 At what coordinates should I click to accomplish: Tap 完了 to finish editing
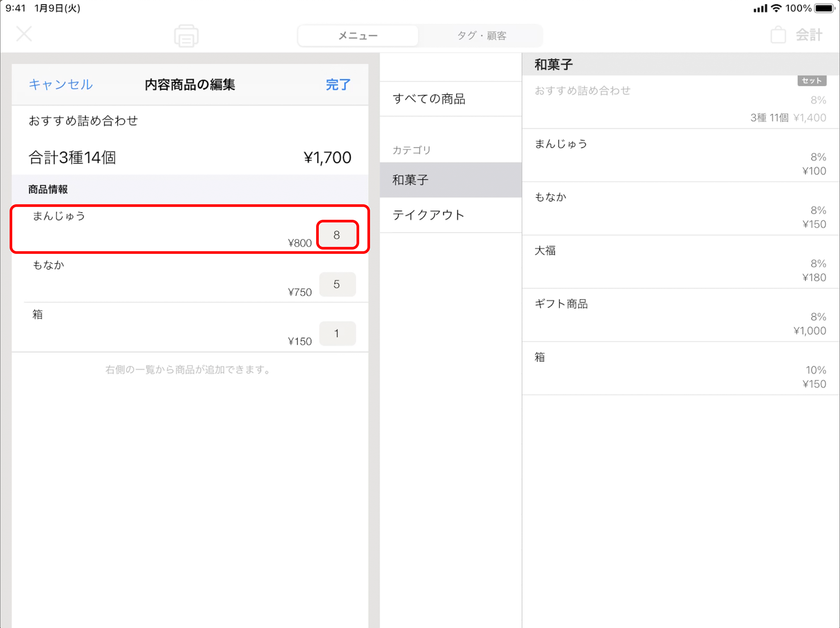338,84
